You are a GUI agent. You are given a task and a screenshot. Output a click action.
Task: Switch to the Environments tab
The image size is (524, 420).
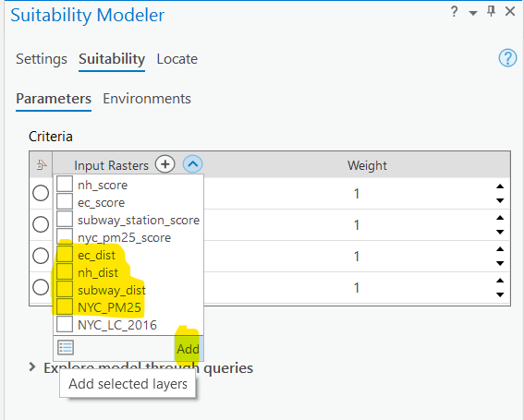[147, 99]
